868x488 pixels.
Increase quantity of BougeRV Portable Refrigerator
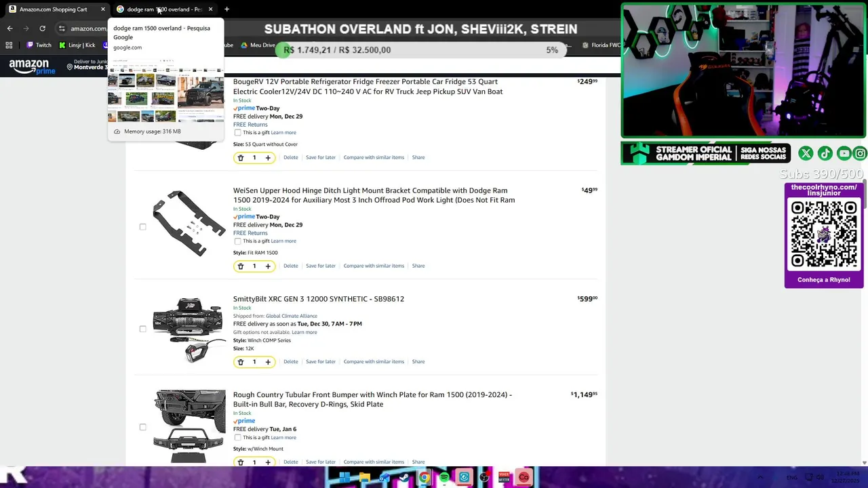point(268,158)
